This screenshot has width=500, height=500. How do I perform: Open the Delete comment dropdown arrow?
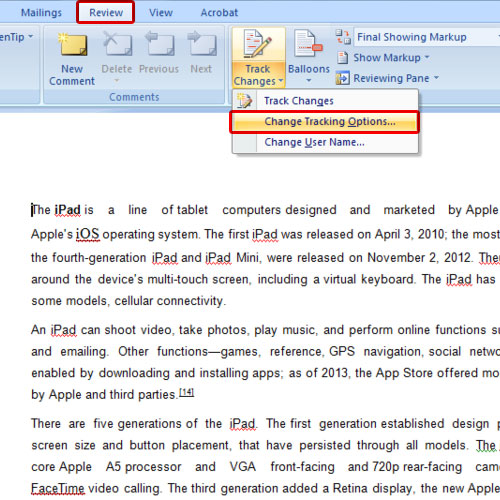[117, 80]
